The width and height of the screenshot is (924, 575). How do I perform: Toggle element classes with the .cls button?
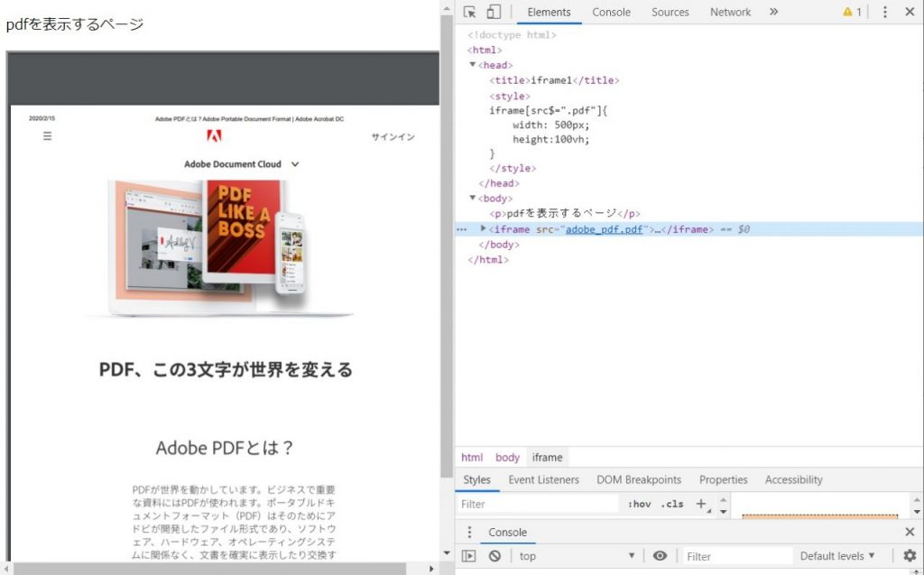pos(670,504)
